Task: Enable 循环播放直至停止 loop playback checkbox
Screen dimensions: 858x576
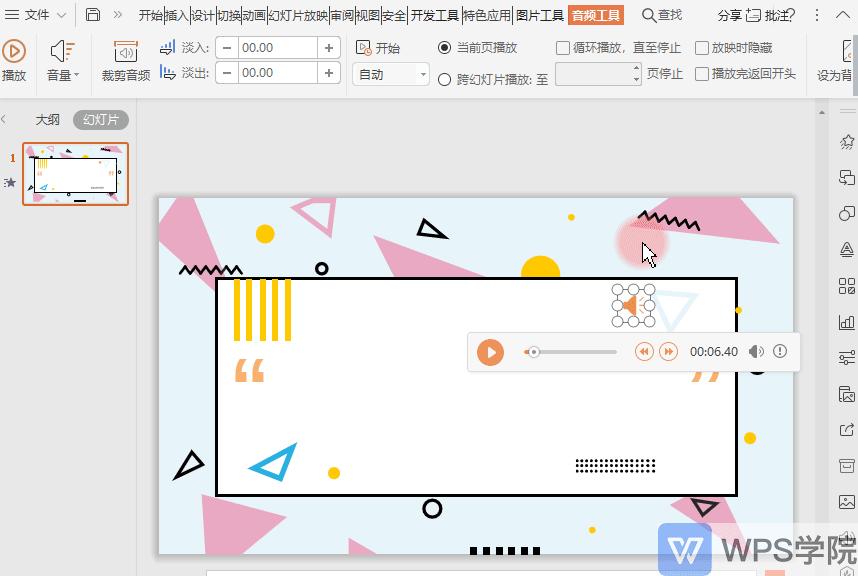Action: [565, 47]
